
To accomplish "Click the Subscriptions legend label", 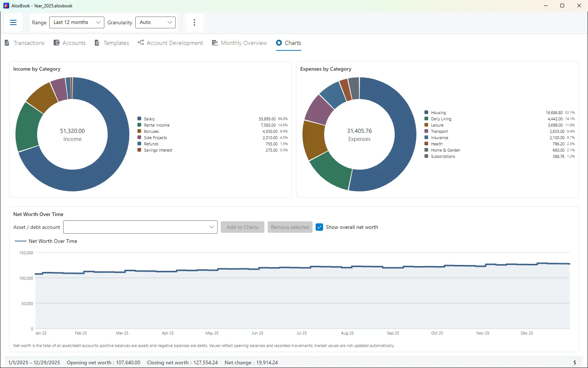I will (x=443, y=156).
